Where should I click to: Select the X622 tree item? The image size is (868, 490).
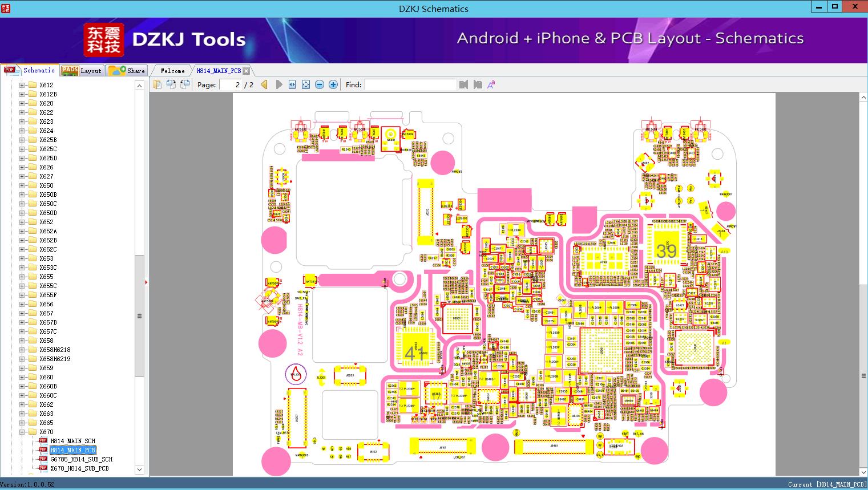pos(46,112)
